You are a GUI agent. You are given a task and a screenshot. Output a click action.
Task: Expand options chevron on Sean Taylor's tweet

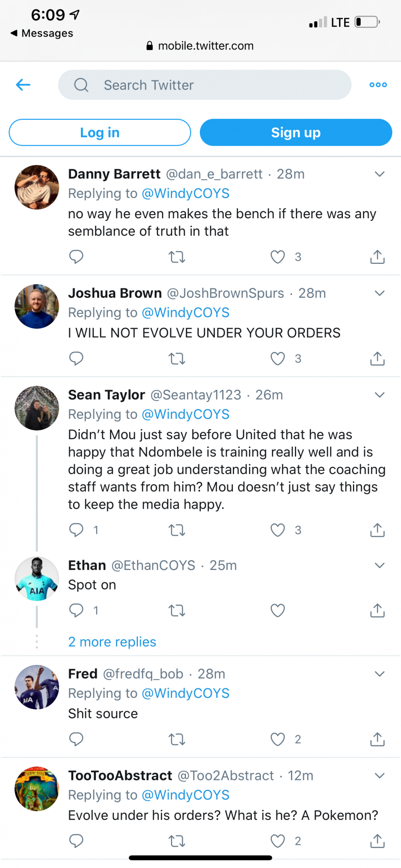(379, 395)
